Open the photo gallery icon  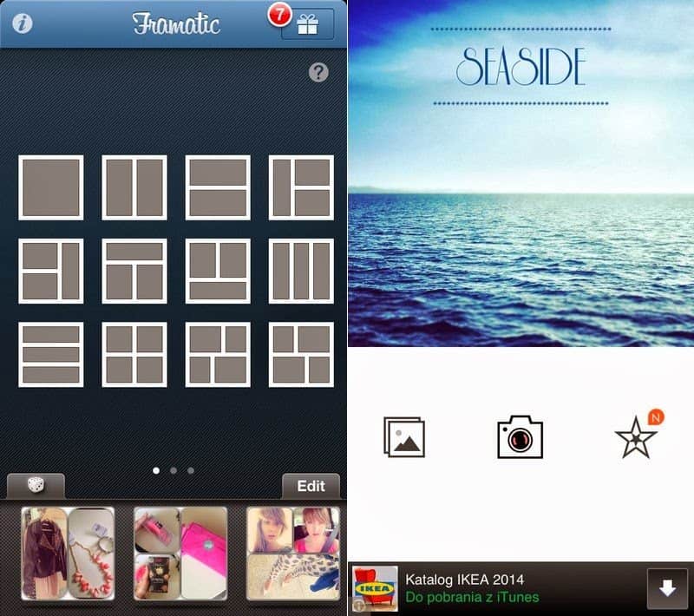404,437
